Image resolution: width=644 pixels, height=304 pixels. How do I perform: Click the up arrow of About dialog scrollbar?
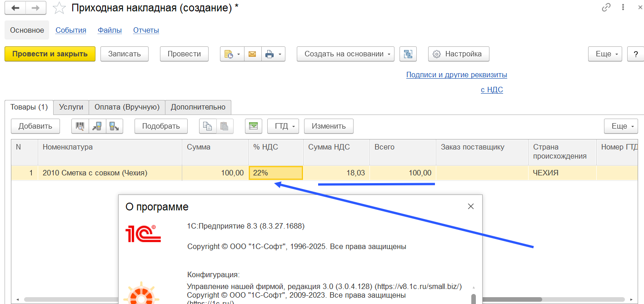click(473, 288)
